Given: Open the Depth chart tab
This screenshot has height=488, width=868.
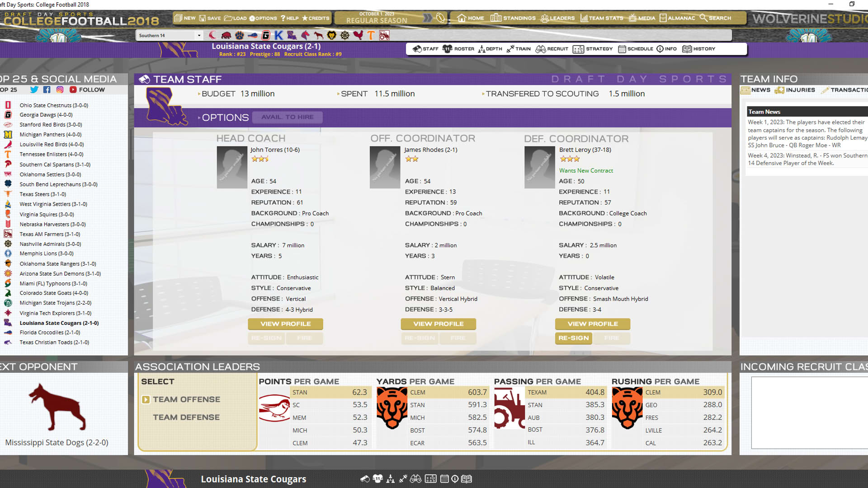Looking at the screenshot, I should point(490,49).
